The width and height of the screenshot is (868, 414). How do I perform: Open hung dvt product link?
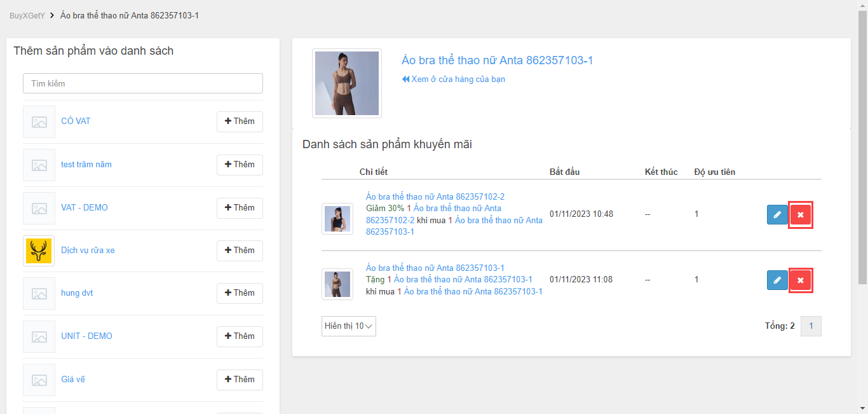pyautogui.click(x=77, y=293)
